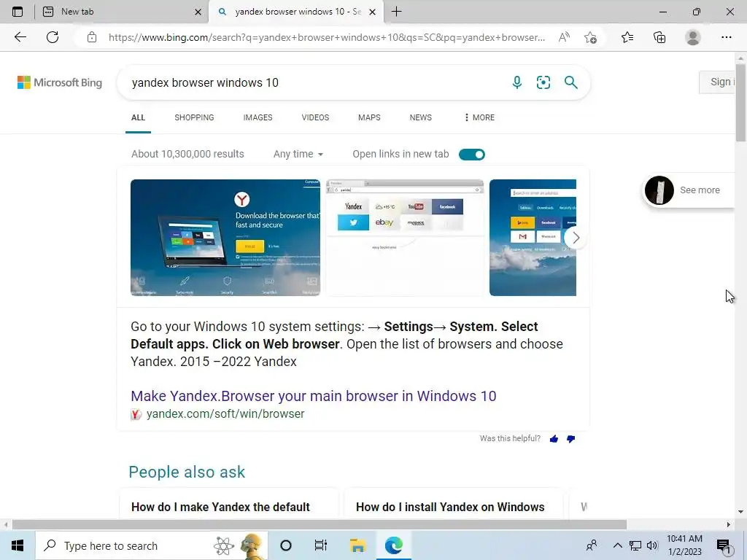The width and height of the screenshot is (747, 560).
Task: Open the notification center icon
Action: pyautogui.click(x=724, y=545)
